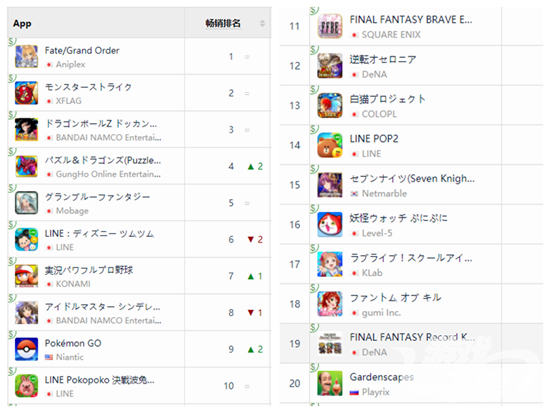The image size is (550, 413).
Task: Open the Niantic publisher link
Action: pyautogui.click(x=70, y=357)
